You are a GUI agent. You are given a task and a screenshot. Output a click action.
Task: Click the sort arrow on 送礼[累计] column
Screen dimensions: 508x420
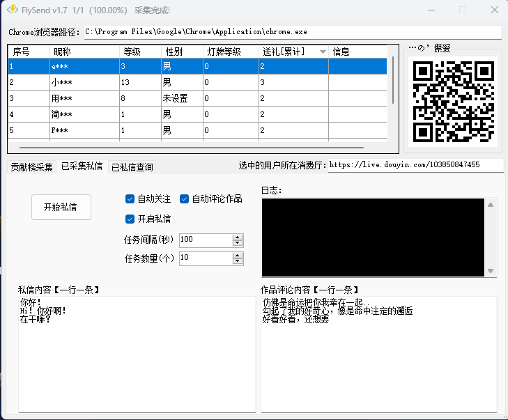point(322,52)
